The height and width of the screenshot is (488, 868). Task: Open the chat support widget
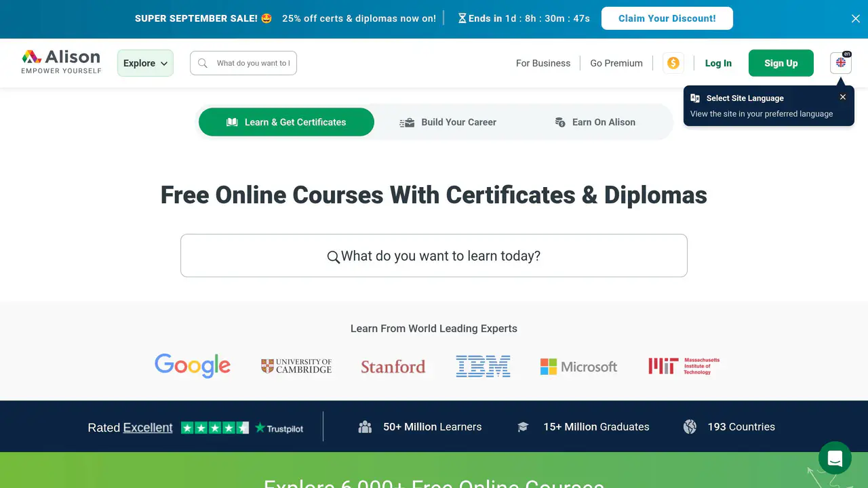tap(835, 458)
